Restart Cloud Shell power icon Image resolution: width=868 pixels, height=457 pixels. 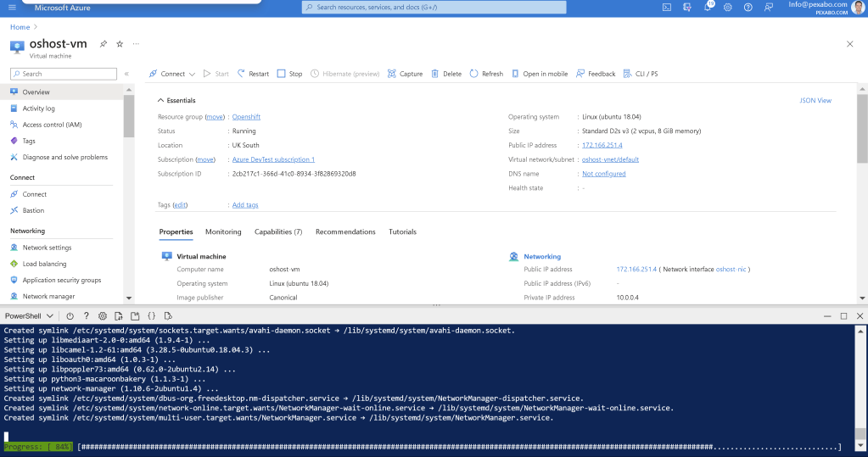pyautogui.click(x=70, y=316)
